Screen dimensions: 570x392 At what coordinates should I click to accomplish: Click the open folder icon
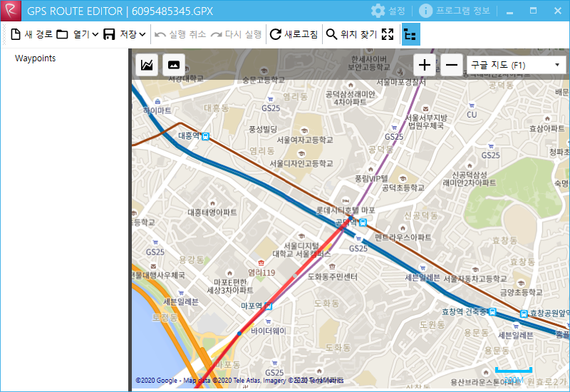pos(62,34)
